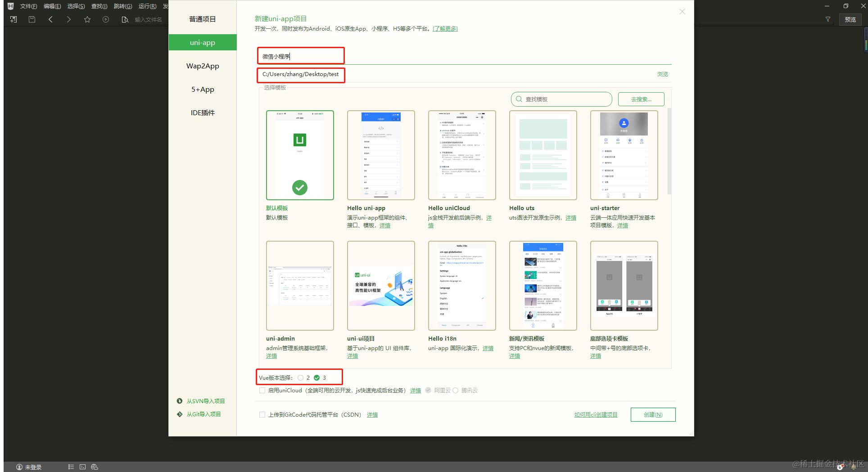Select the uni-starter template thumbnail
The image size is (868, 472).
click(x=624, y=155)
